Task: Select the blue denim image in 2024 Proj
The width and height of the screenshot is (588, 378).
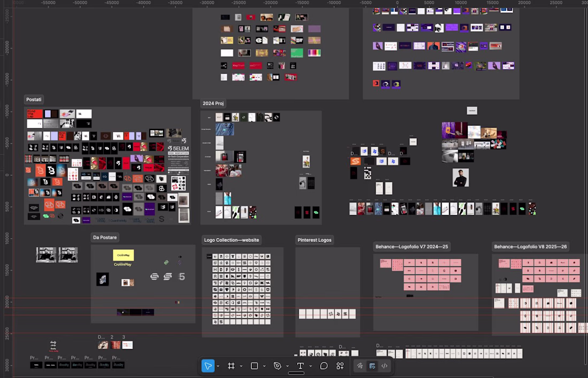Action: 225,129
